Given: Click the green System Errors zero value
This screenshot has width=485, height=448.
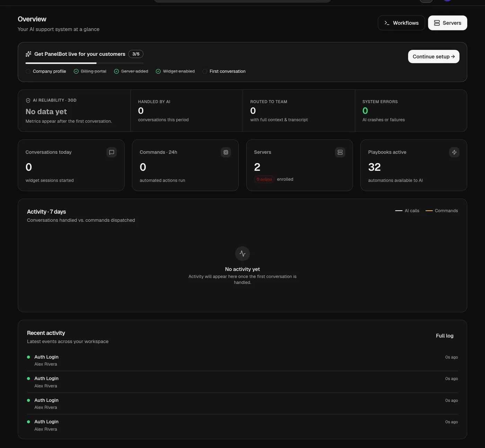Looking at the screenshot, I should pos(365,111).
